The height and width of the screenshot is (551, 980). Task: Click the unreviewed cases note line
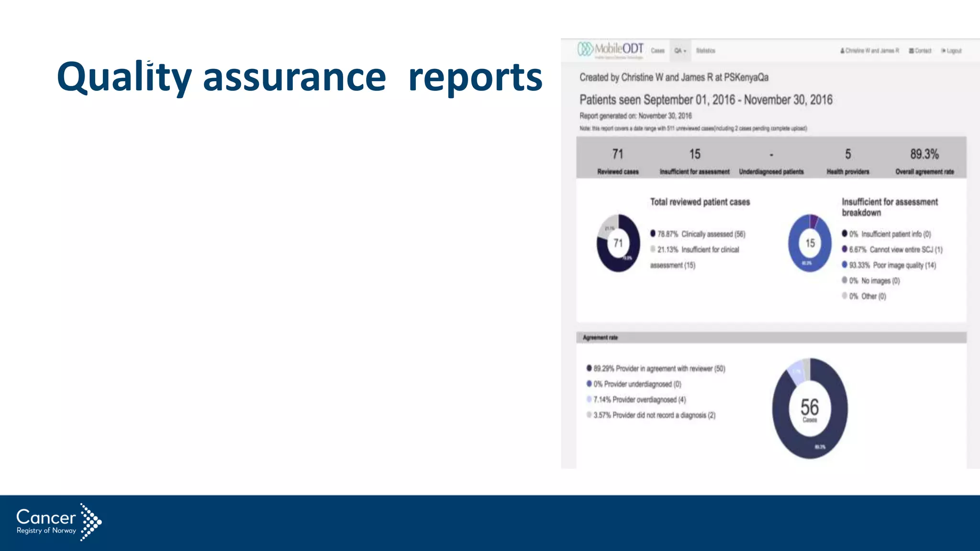693,128
